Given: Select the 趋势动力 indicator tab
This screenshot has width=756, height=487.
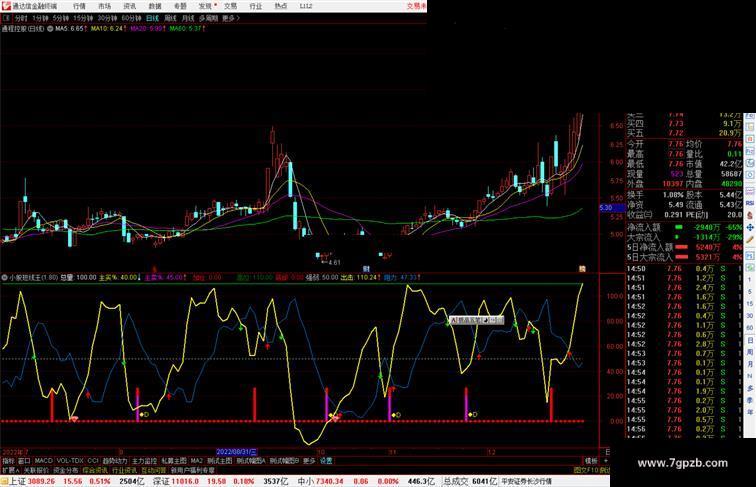Looking at the screenshot, I should point(115,461).
